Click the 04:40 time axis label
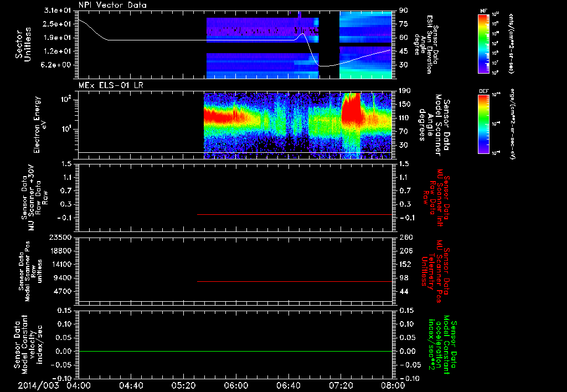Viewport: 567px width, 392px height. click(131, 385)
